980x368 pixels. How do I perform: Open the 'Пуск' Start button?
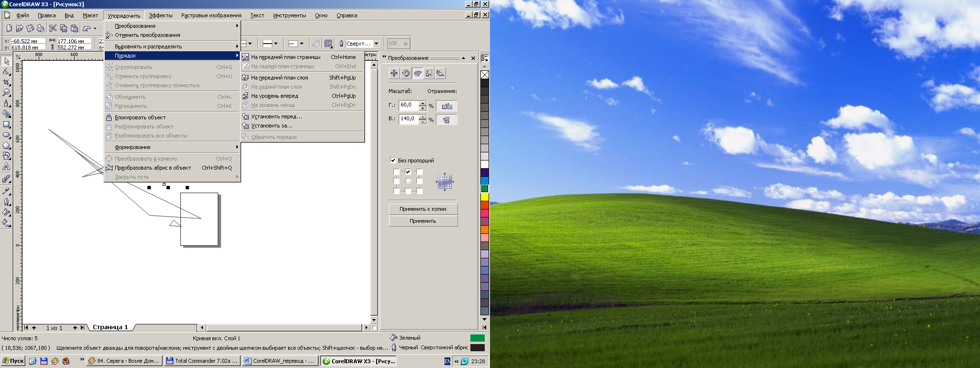point(13,361)
